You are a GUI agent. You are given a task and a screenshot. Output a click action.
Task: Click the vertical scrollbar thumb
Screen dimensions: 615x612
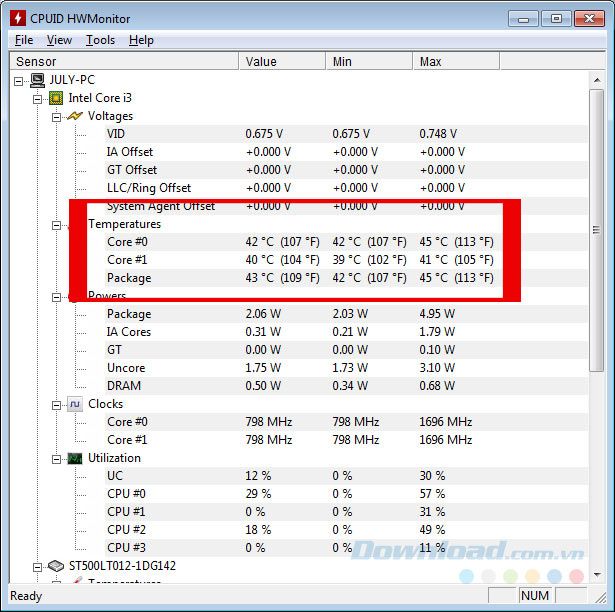(x=597, y=230)
